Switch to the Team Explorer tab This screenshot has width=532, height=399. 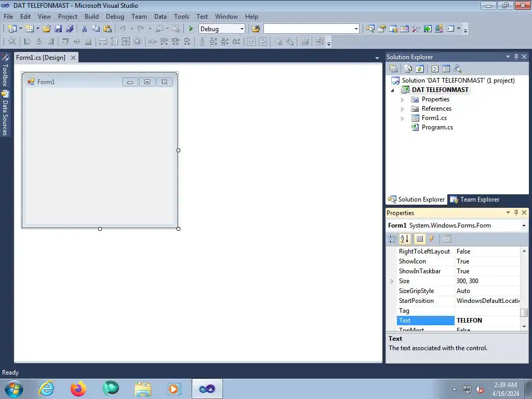coord(474,199)
